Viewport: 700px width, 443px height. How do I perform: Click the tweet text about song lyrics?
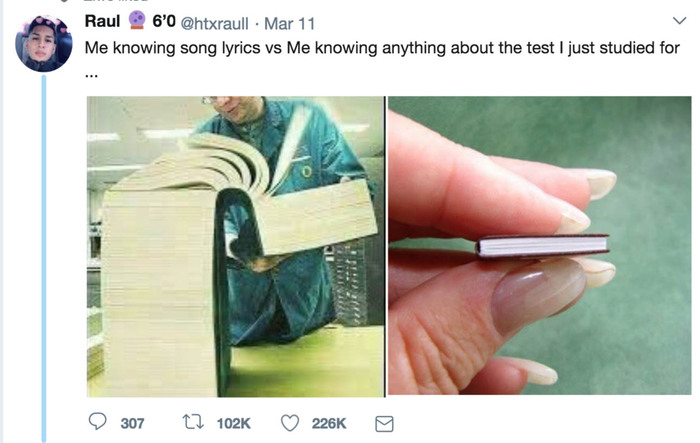pos(382,48)
